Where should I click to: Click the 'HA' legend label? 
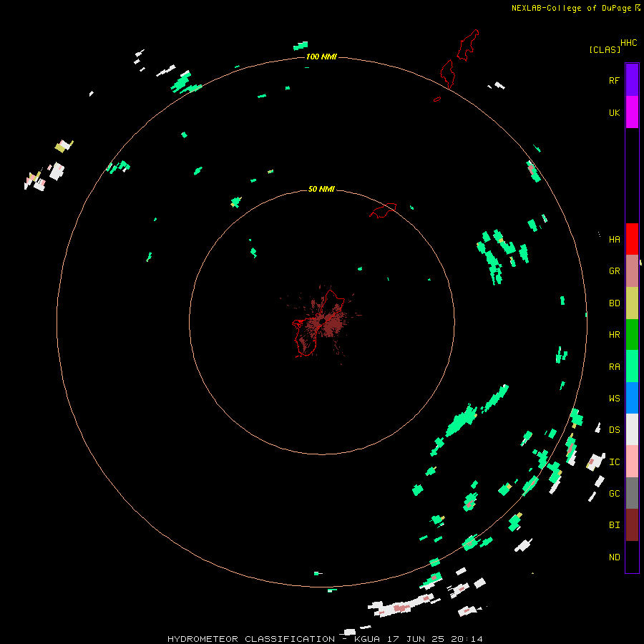tap(614, 240)
